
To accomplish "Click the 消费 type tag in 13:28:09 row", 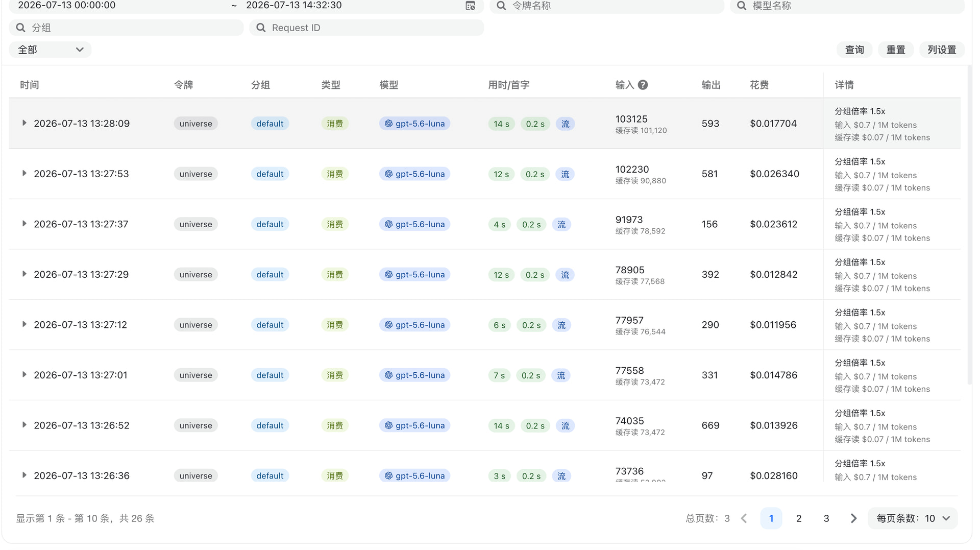I will pyautogui.click(x=335, y=124).
